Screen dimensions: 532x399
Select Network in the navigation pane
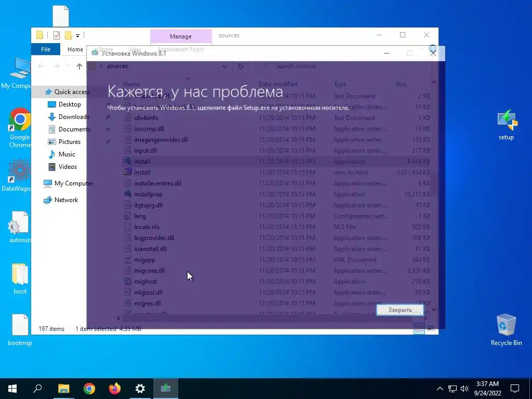(66, 200)
